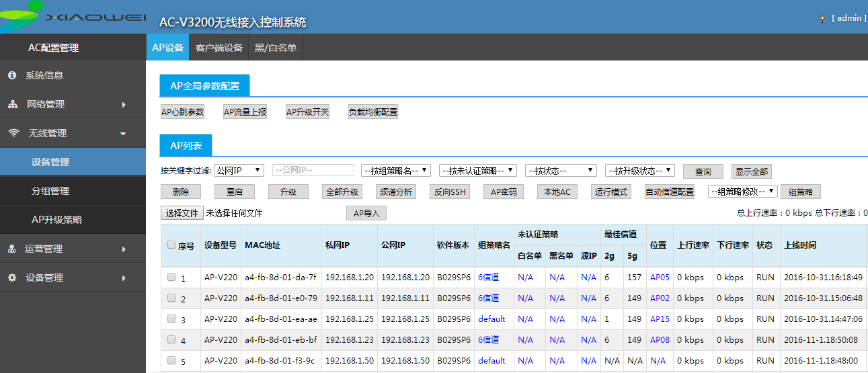Image resolution: width=868 pixels, height=373 pixels.
Task: Click the 删除 button
Action: (181, 192)
